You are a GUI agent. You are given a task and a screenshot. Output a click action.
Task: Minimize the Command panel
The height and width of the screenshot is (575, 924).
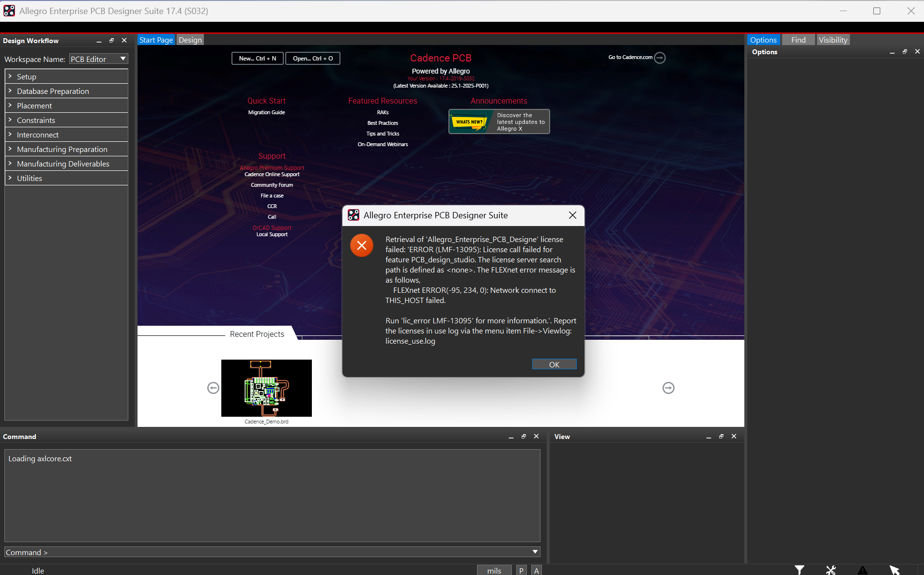(x=511, y=437)
